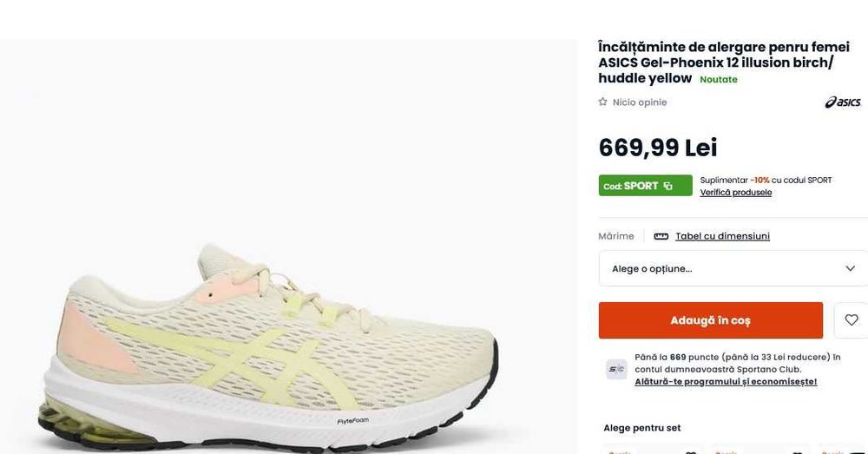Open the 'Alătură-te programului și economisește!' link
Image resolution: width=868 pixels, height=454 pixels.
coord(726,381)
